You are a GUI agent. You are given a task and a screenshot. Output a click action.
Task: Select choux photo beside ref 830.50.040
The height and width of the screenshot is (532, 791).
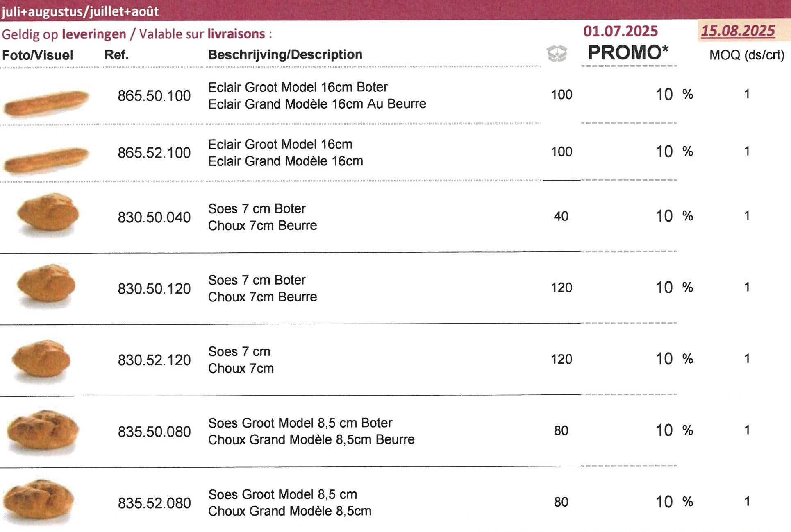(x=48, y=214)
